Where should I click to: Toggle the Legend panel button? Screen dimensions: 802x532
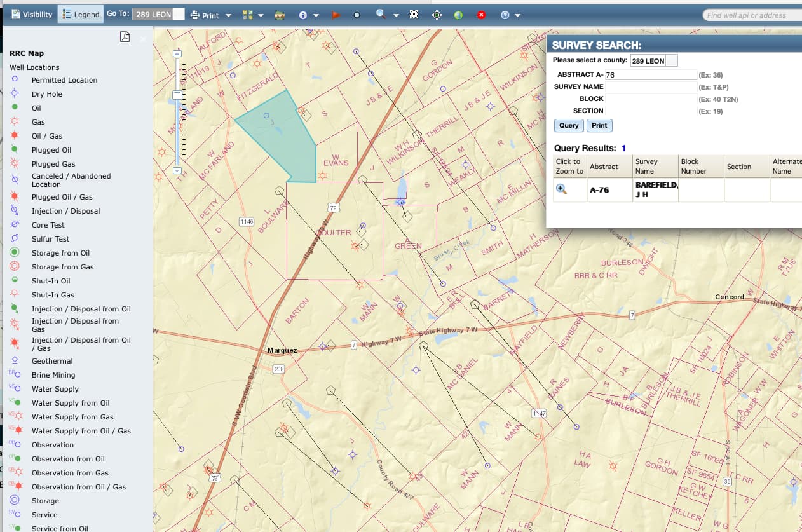click(81, 15)
